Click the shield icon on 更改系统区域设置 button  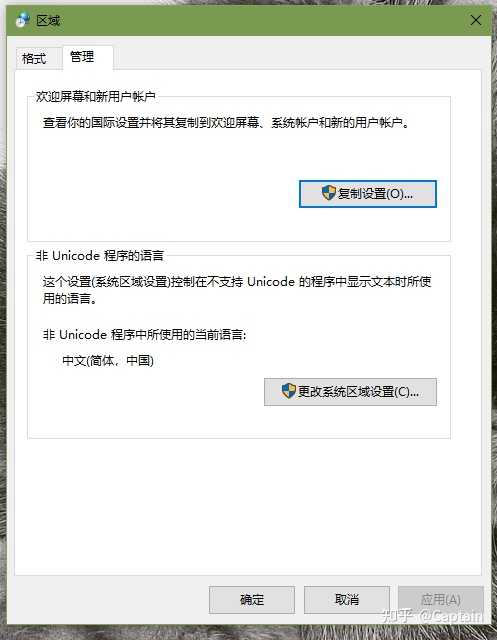click(288, 391)
